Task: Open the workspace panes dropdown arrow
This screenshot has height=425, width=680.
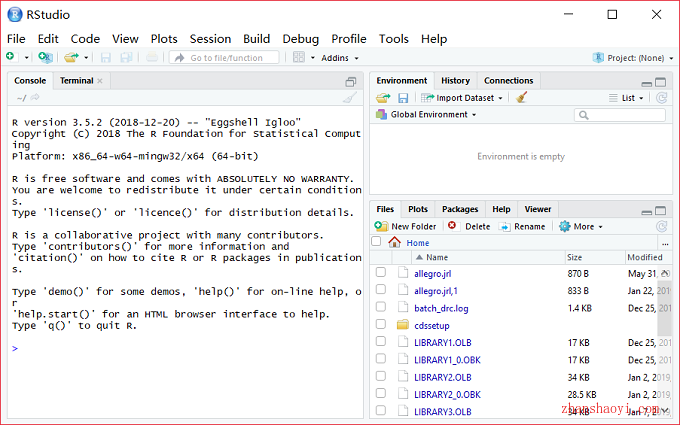Action: click(312, 58)
